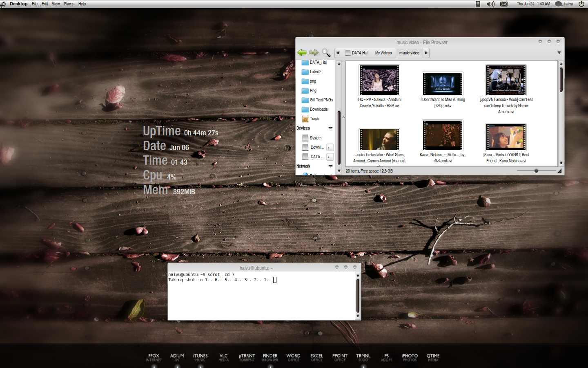Screen dimensions: 588x368
Task: Select the Kara + Vietsub Best Friend video
Action: coord(506,137)
